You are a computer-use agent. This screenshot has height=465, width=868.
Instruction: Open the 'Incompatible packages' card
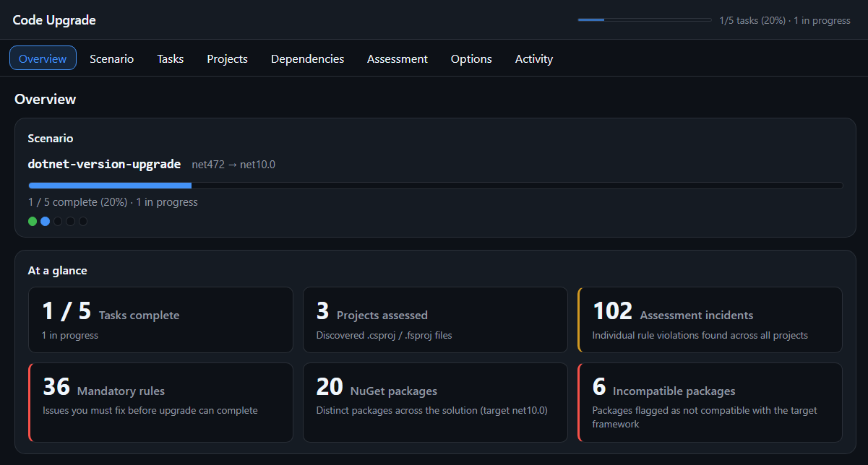[x=710, y=402]
